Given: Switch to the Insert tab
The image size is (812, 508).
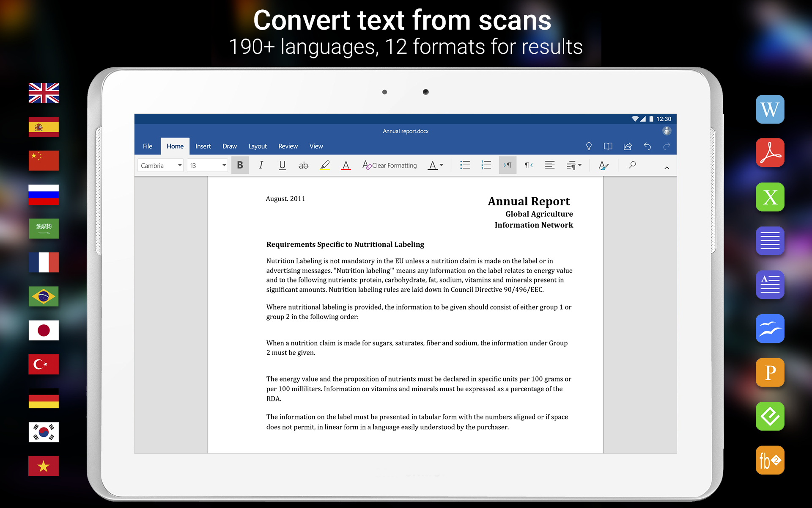Looking at the screenshot, I should [203, 146].
